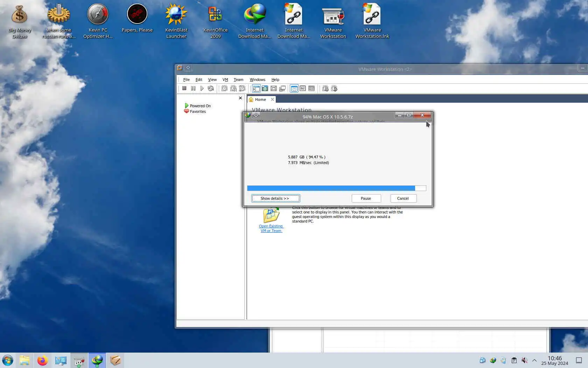Screen dimensions: 588x368
Task: Click the pin icon on VMware title bar
Action: point(188,68)
